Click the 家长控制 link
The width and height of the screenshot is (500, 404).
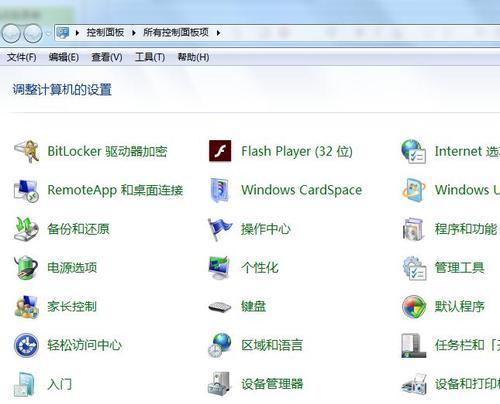pos(72,306)
